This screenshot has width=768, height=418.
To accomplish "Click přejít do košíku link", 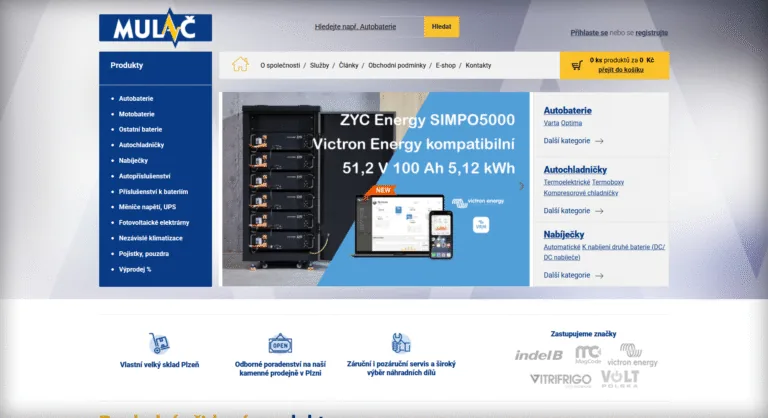I will (x=621, y=70).
